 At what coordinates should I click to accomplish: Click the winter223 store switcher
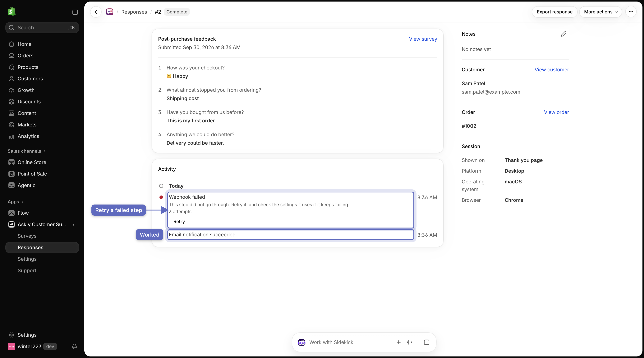(x=33, y=346)
